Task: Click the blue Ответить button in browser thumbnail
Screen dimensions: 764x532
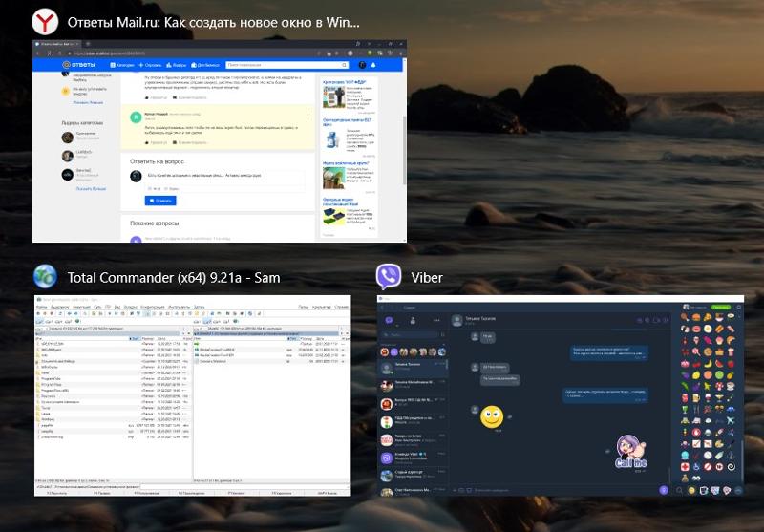Action: (160, 201)
